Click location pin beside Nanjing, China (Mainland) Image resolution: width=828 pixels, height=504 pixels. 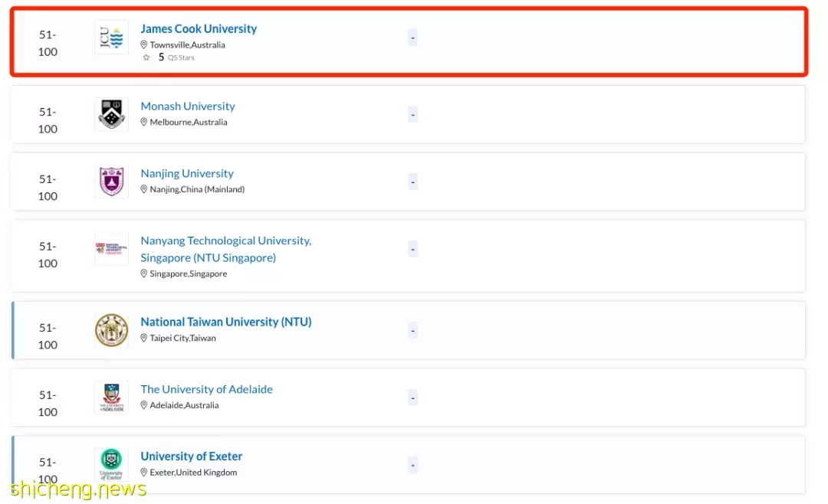[143, 189]
